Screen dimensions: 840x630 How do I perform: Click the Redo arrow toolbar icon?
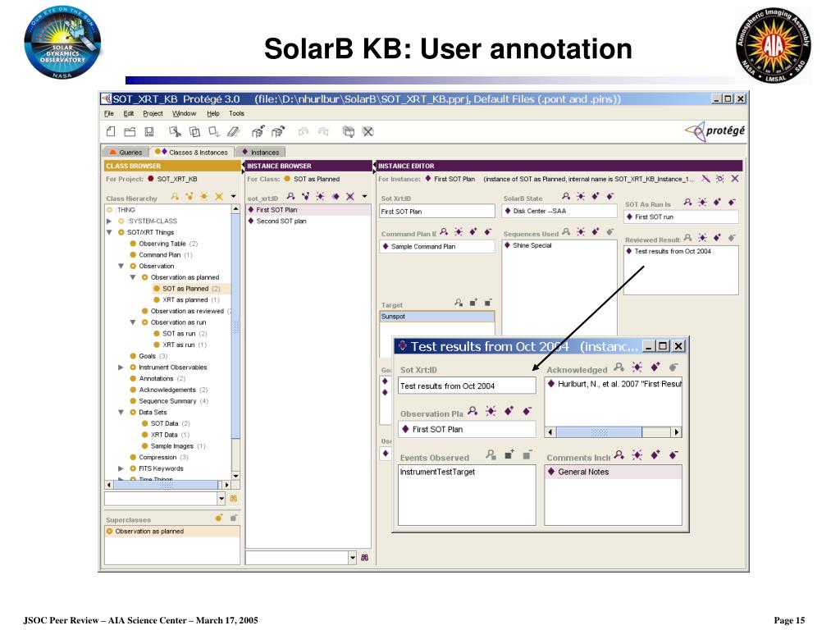pos(323,131)
